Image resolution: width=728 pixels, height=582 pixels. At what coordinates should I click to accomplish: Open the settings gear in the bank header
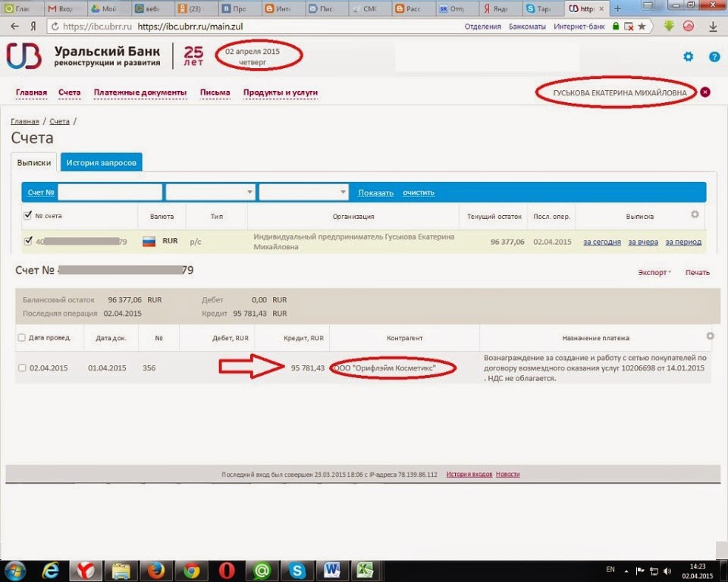688,57
